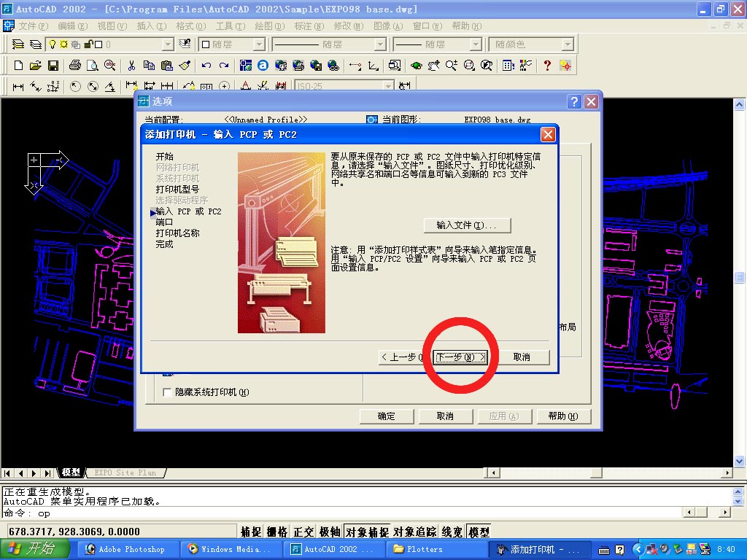Click the Open file folder icon
Image resolution: width=747 pixels, height=560 pixels.
point(35,66)
